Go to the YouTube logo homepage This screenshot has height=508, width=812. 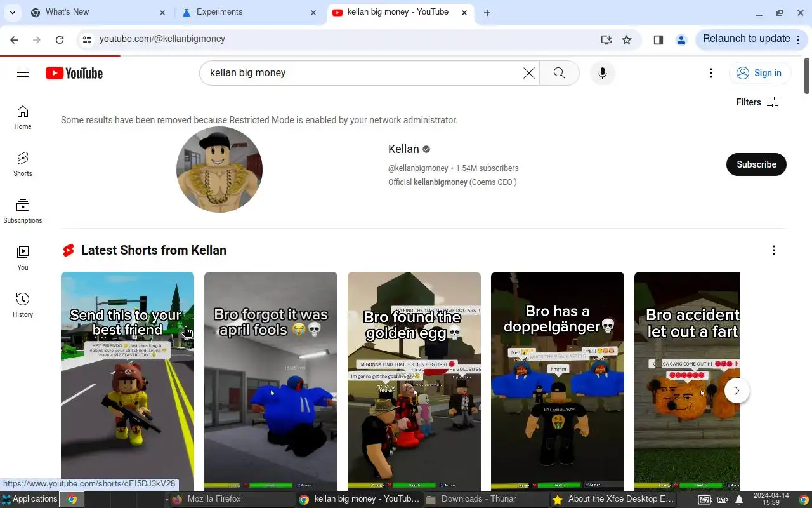pos(74,73)
